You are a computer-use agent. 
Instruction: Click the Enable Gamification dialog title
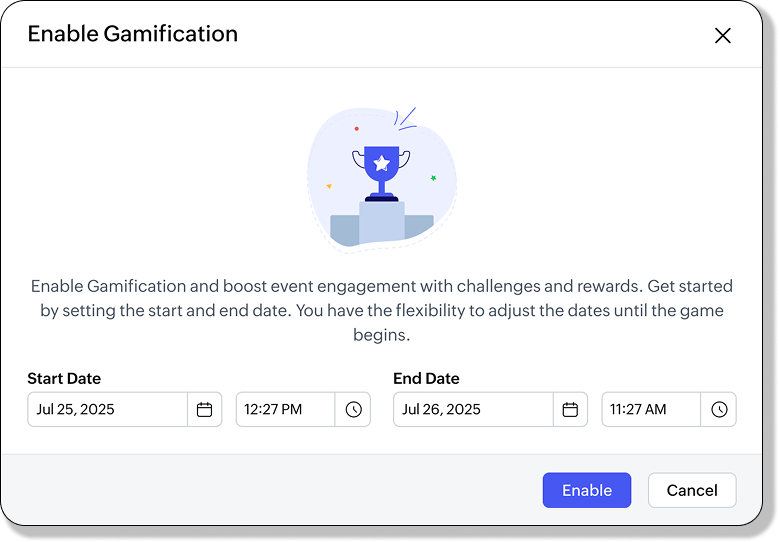pyautogui.click(x=132, y=34)
